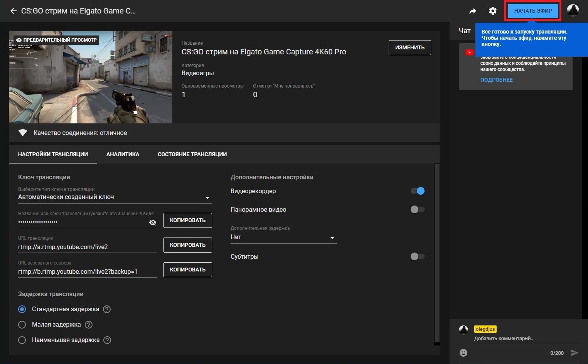The width and height of the screenshot is (588, 364).
Task: Click the Изменить button
Action: click(410, 47)
